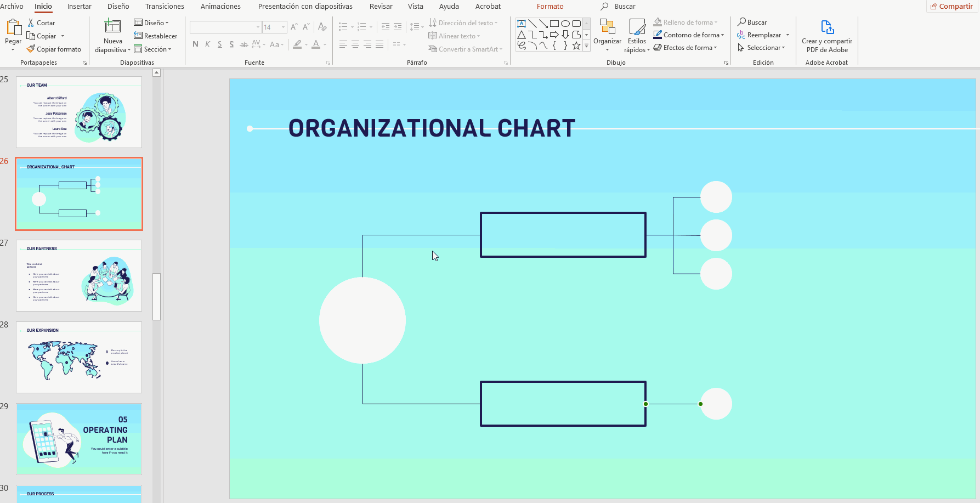Toggle strikethrough ab formatting

point(243,44)
